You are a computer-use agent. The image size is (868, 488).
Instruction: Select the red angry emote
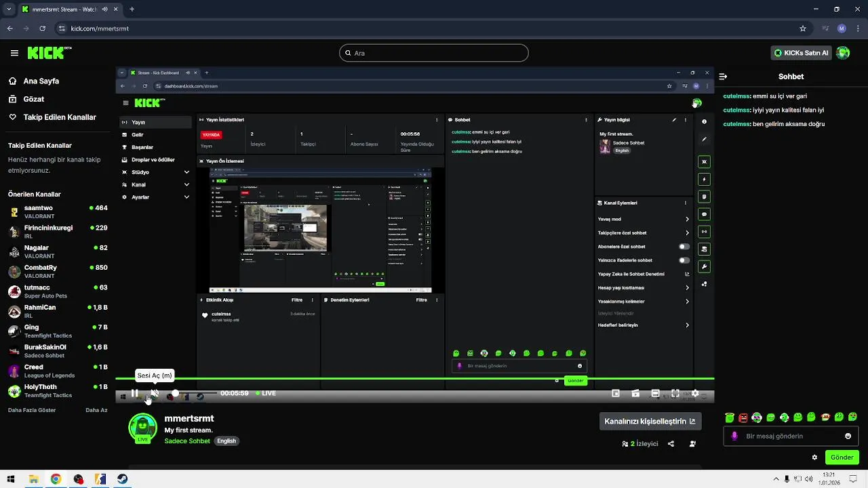point(743,418)
